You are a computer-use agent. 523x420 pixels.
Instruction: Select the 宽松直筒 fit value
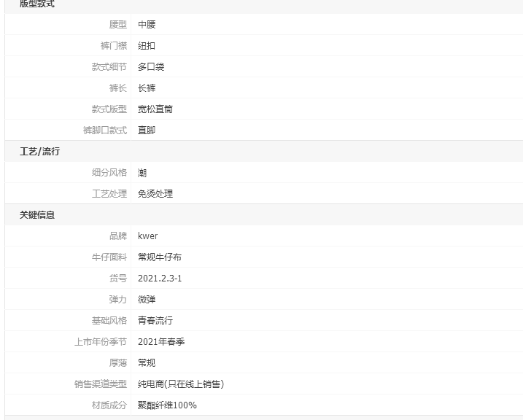point(155,109)
